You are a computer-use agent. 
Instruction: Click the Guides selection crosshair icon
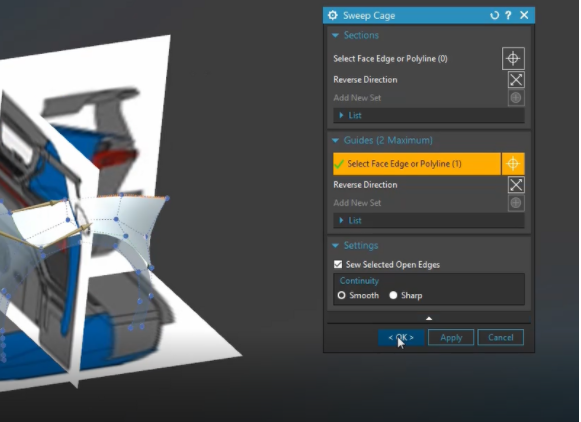513,163
